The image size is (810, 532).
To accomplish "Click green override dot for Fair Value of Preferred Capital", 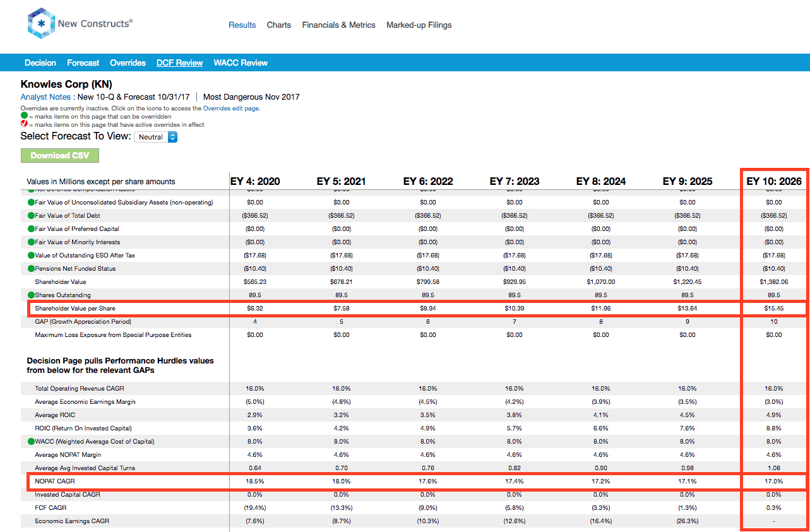I will [31, 229].
